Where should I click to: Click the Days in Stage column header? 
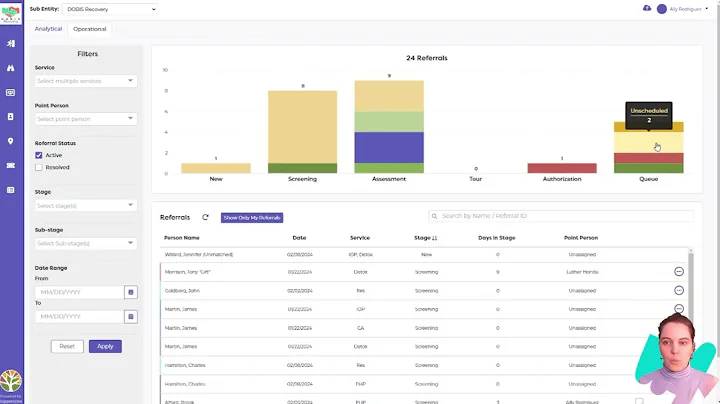pyautogui.click(x=497, y=238)
